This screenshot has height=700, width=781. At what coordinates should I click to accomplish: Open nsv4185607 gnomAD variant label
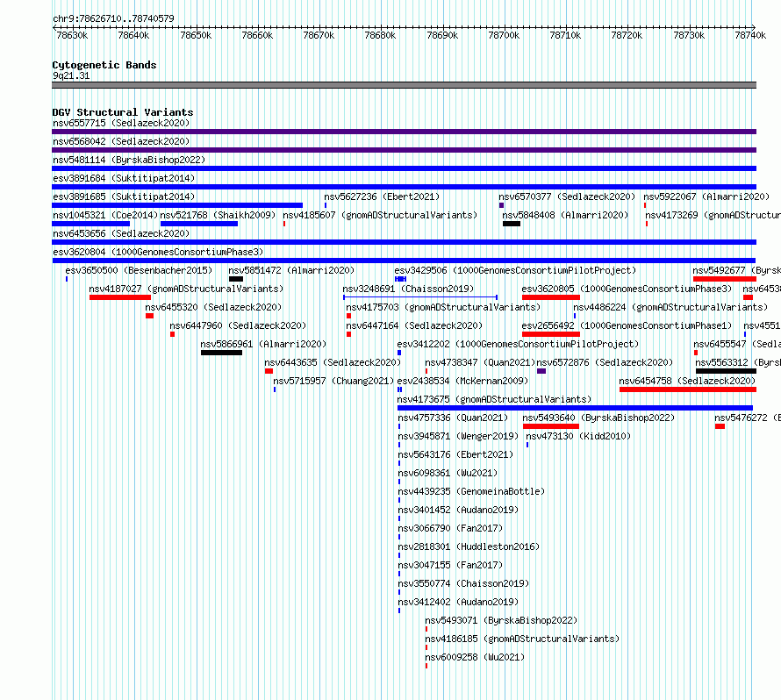380,215
